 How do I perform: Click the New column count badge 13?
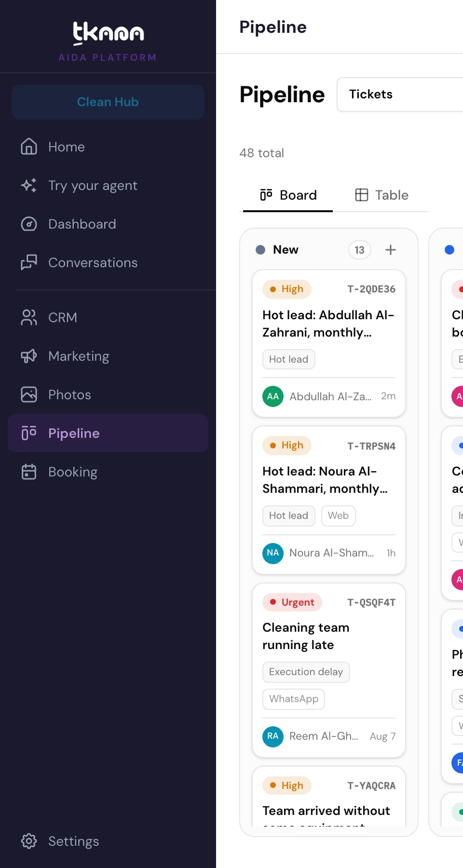(x=360, y=250)
